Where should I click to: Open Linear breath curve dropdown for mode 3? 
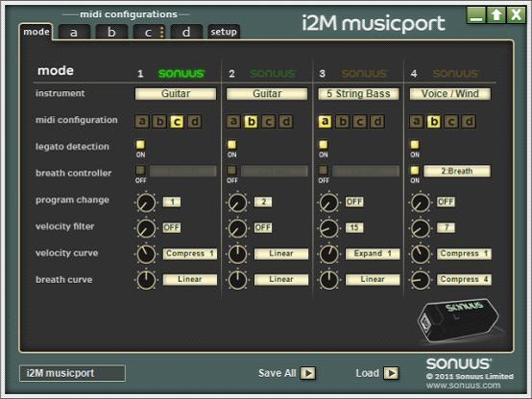tap(373, 280)
